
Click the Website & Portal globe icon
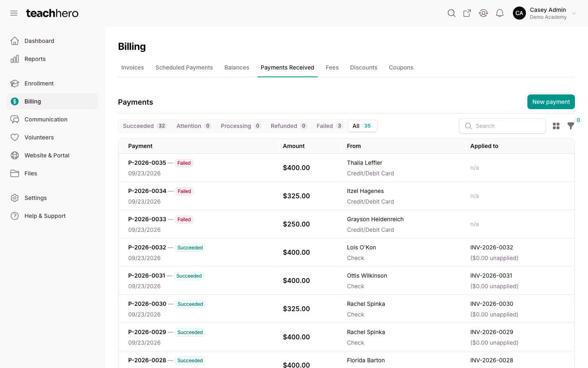click(x=15, y=155)
